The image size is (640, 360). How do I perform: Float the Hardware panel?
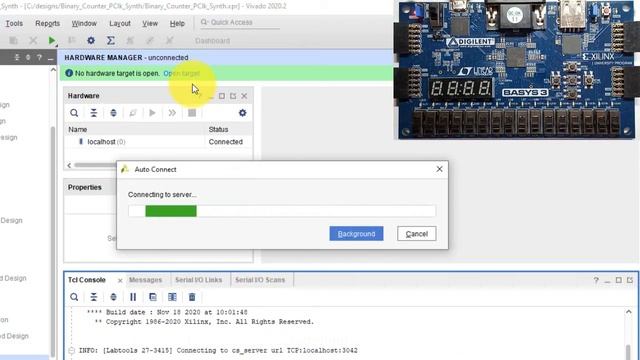[233, 96]
